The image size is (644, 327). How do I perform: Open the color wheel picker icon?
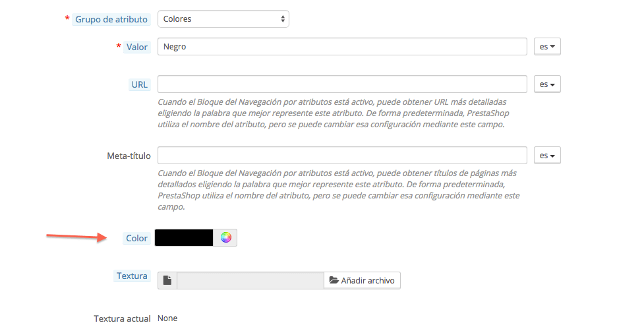click(225, 237)
